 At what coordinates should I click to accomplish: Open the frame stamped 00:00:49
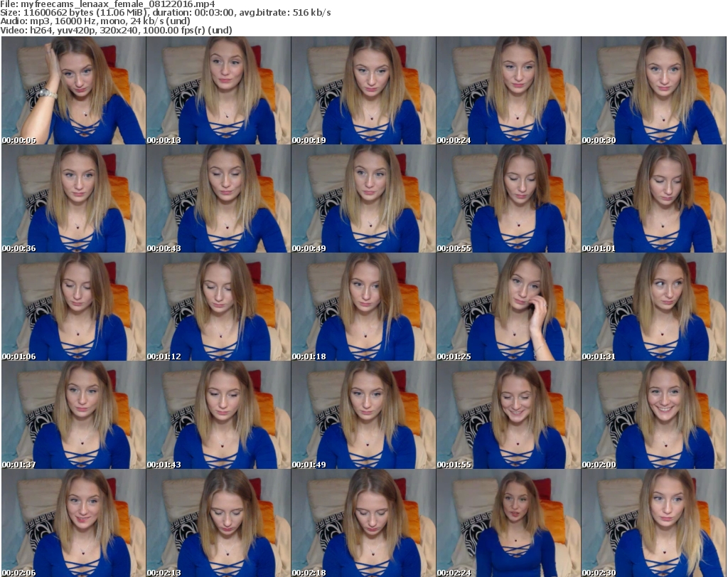363,198
